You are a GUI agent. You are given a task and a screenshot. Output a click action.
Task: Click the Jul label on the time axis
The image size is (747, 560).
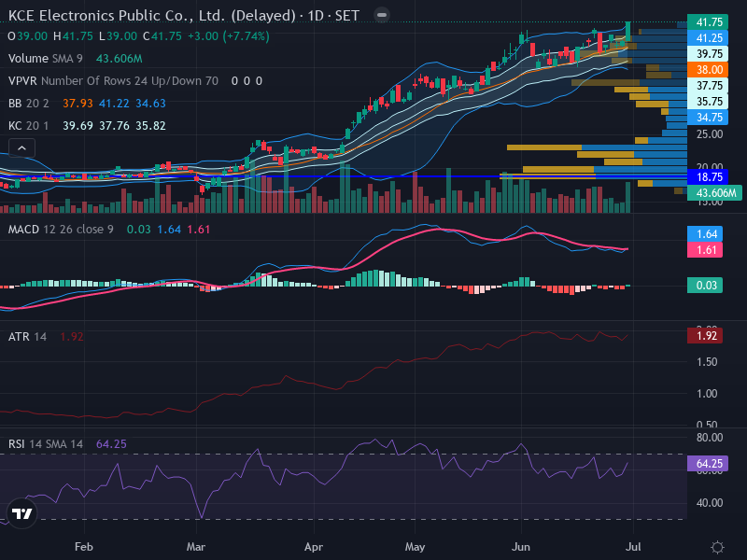[633, 547]
